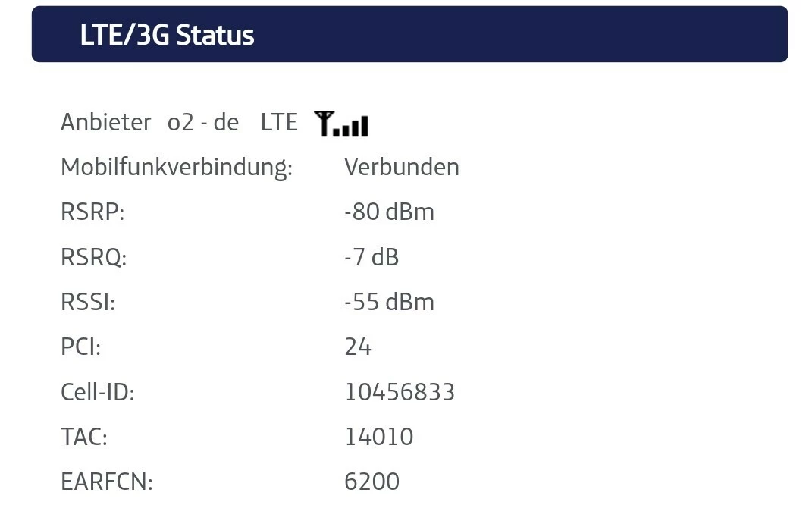Select the o2 - de provider name

[203, 123]
